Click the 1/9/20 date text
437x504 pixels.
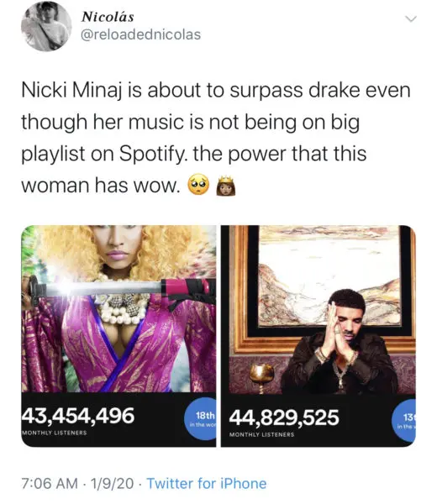pyautogui.click(x=112, y=484)
